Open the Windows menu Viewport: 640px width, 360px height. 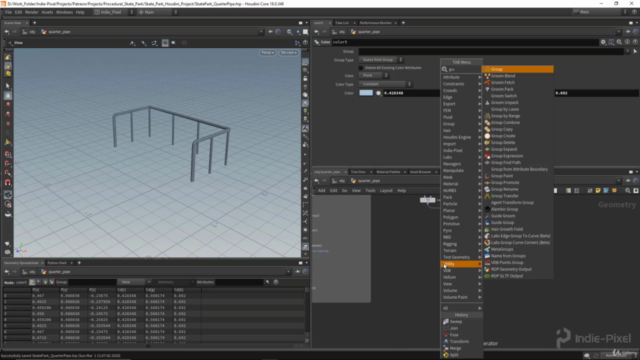[64, 12]
